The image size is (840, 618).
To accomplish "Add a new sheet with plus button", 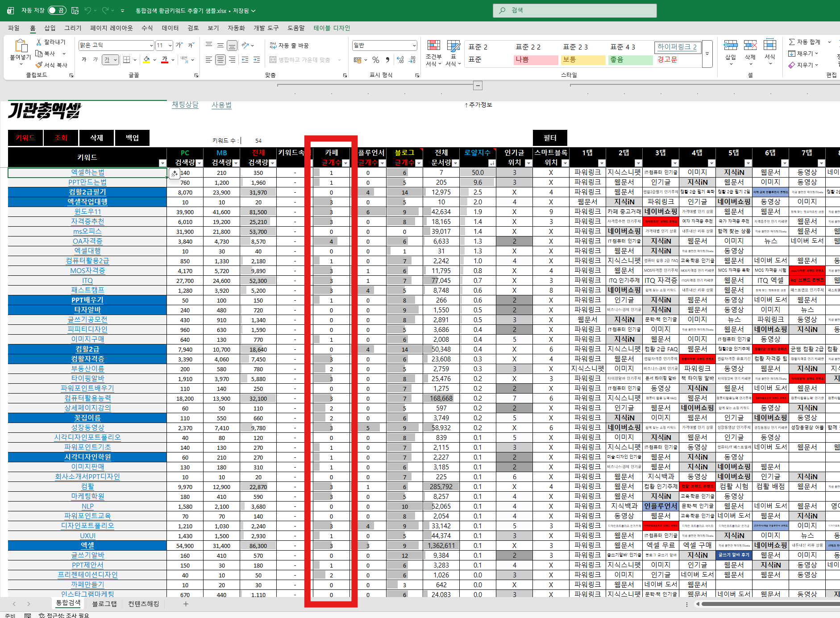I will [x=186, y=604].
